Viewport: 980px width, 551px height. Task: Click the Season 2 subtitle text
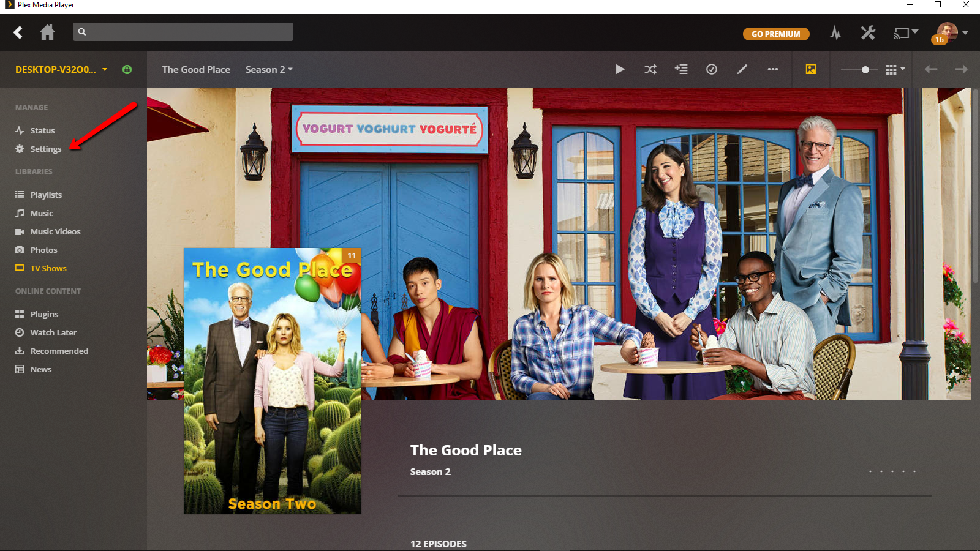coord(431,471)
